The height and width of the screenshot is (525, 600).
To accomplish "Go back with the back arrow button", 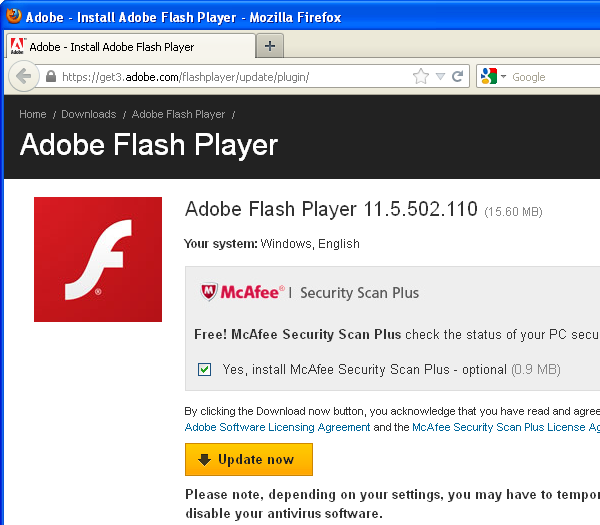I will (x=24, y=76).
